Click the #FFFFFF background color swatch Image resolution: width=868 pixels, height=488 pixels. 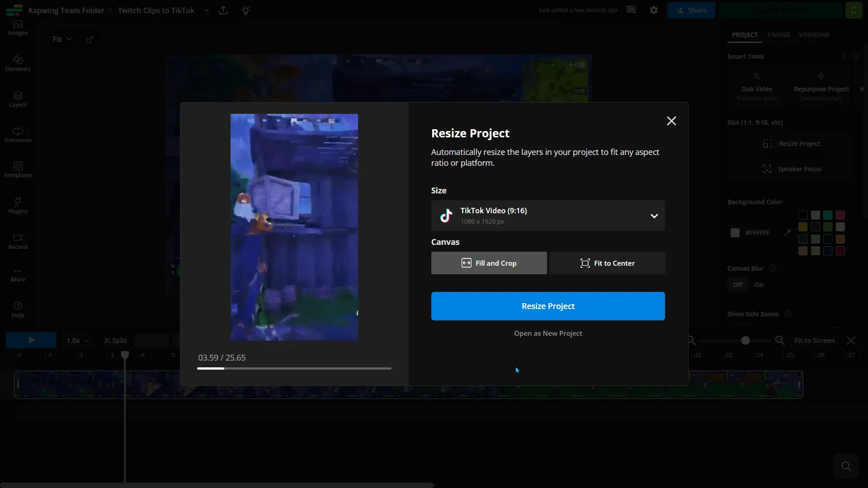coord(735,232)
